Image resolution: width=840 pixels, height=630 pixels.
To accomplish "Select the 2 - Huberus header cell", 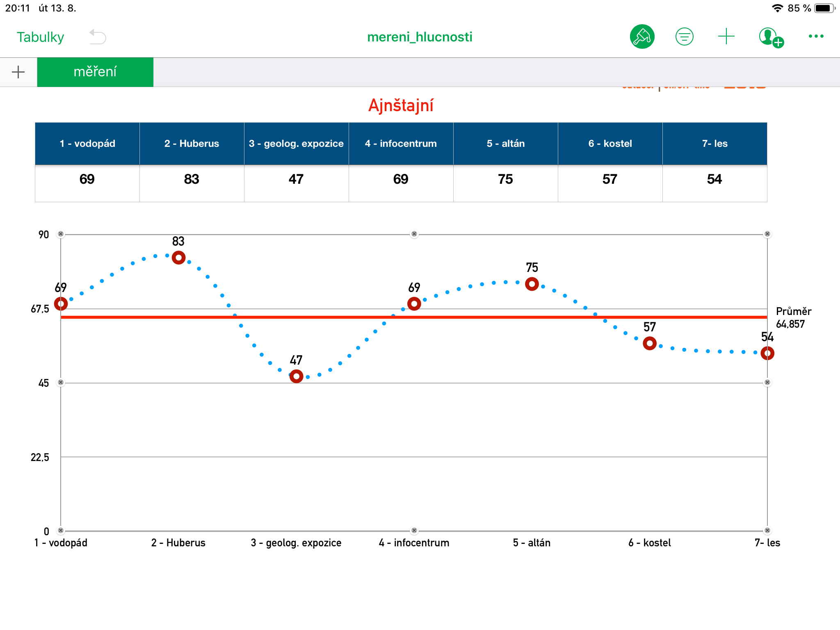I will pyautogui.click(x=192, y=144).
